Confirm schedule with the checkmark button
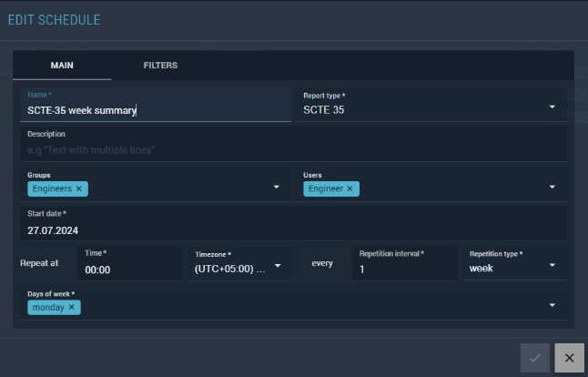This screenshot has height=377, width=588. click(x=535, y=358)
